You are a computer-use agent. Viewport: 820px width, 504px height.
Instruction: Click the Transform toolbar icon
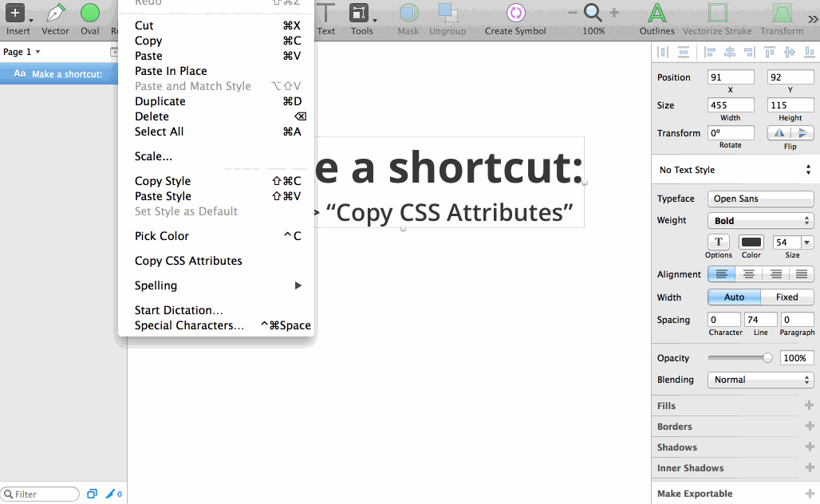coord(781,14)
